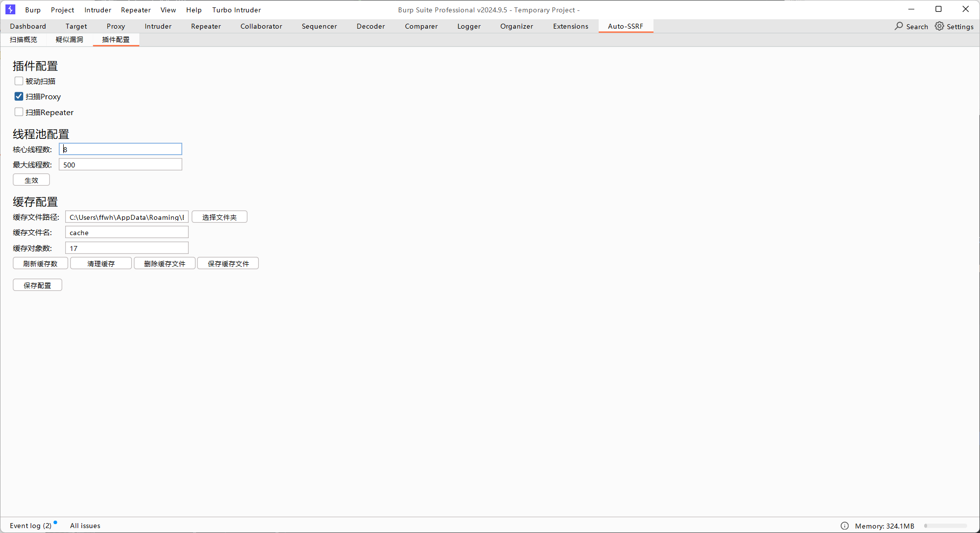Switch to the Comparer tab
The width and height of the screenshot is (980, 533).
[x=421, y=26]
